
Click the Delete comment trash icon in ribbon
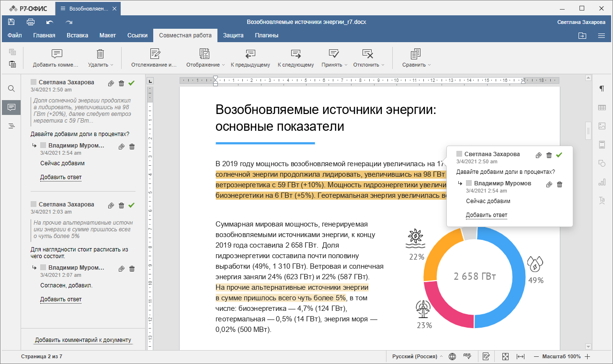pos(101,54)
